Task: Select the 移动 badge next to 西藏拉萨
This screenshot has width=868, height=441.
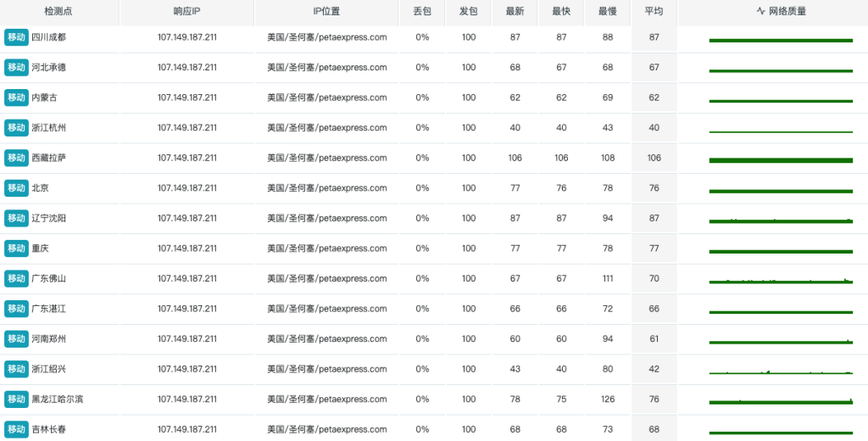Action: (16, 158)
